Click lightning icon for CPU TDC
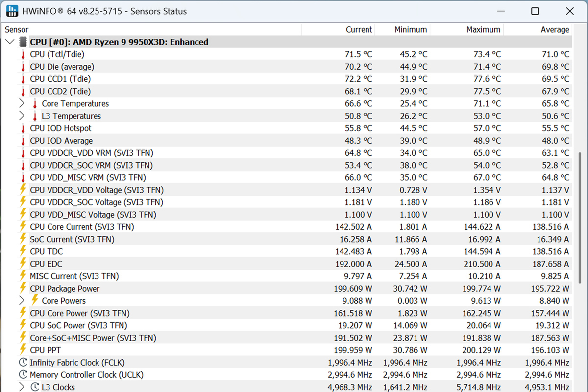Image resolution: width=588 pixels, height=392 pixels. [23, 251]
